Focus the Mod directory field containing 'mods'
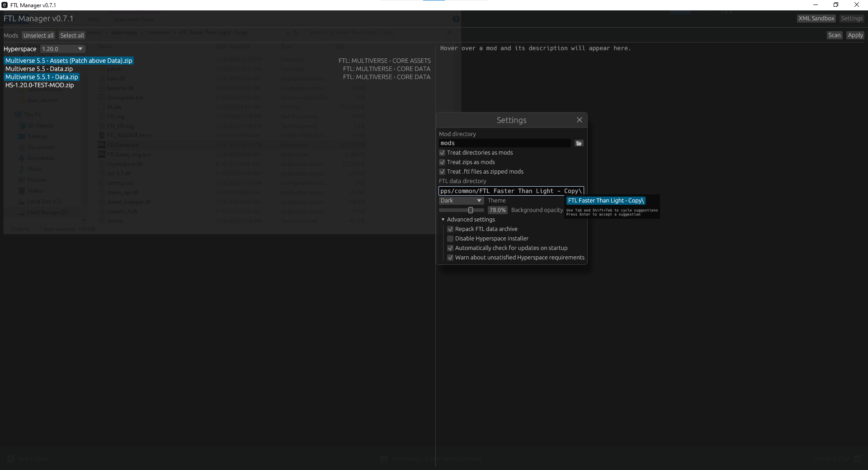The width and height of the screenshot is (868, 470). [x=505, y=143]
